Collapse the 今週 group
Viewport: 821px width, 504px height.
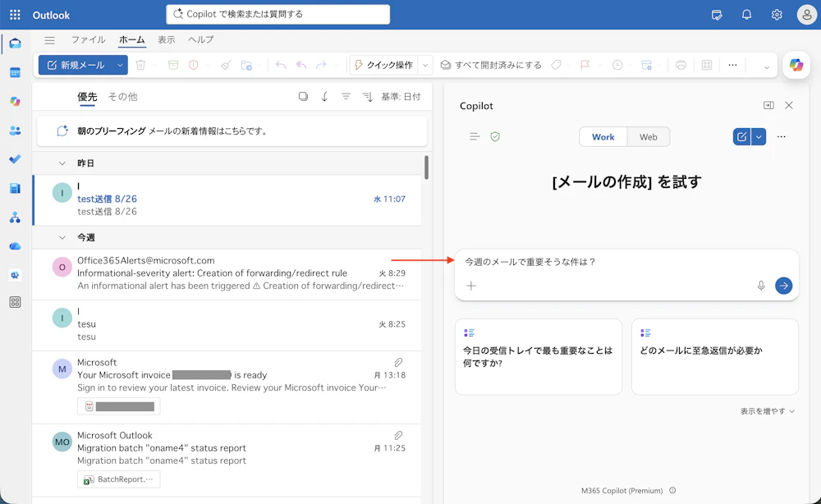coord(62,237)
